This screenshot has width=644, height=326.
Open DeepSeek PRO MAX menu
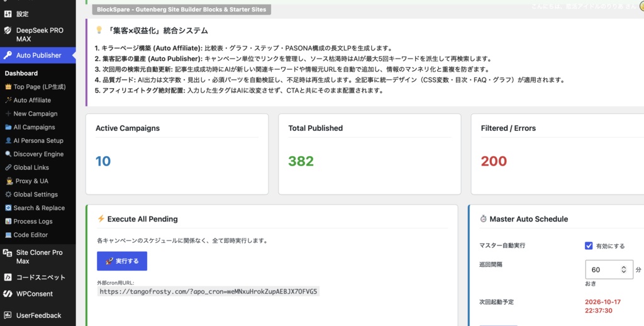click(38, 35)
